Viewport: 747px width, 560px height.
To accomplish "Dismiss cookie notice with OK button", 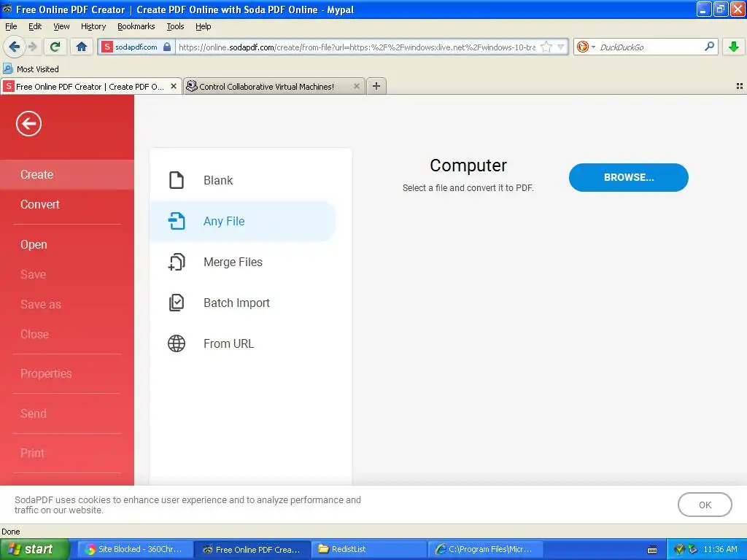I will tap(705, 505).
